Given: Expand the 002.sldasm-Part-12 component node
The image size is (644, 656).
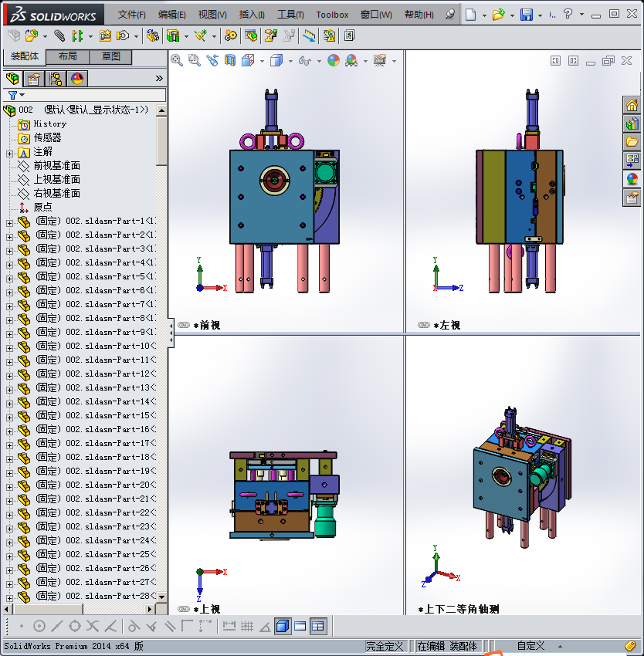Looking at the screenshot, I should pyautogui.click(x=9, y=376).
